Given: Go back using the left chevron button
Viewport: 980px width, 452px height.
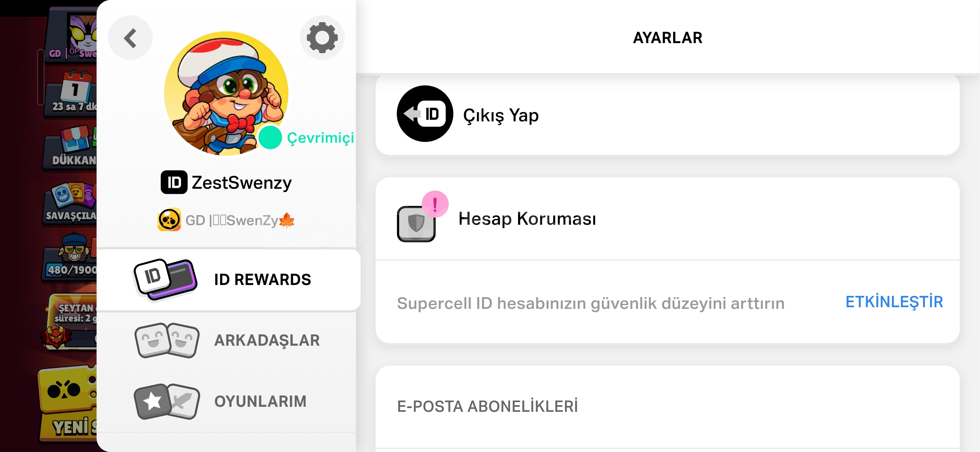Looking at the screenshot, I should [x=130, y=38].
